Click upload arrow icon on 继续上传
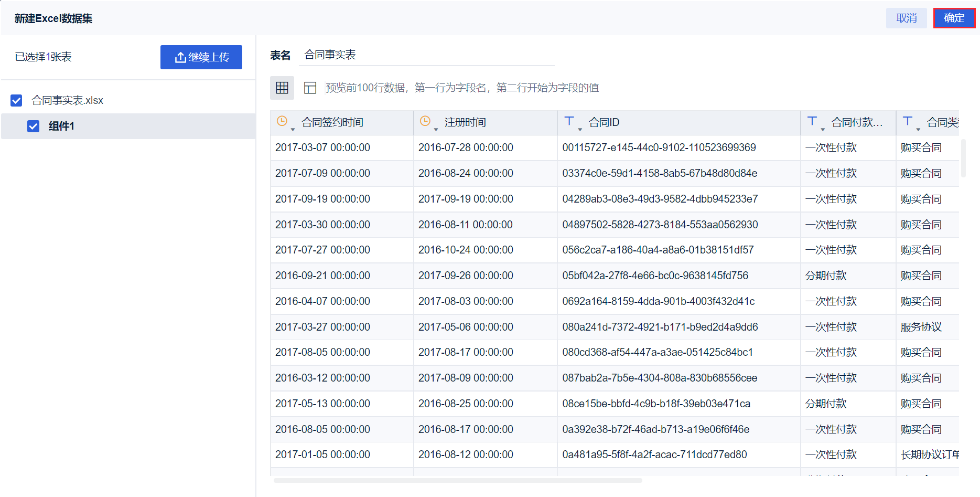The image size is (980, 497). click(180, 57)
